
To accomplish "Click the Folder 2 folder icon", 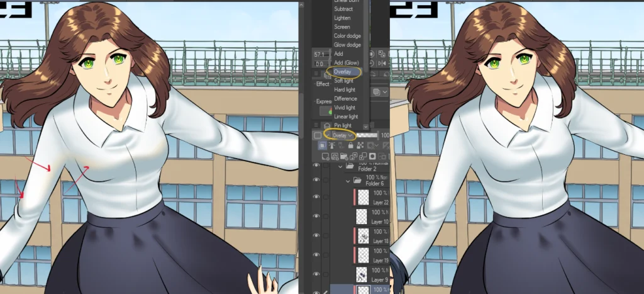I will [350, 166].
